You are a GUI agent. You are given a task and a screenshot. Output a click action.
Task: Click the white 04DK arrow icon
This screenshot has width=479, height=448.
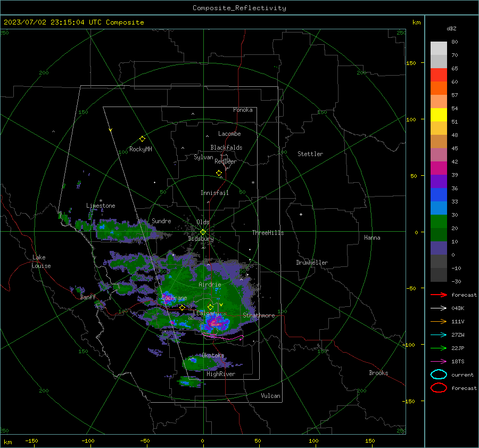[x=439, y=308]
